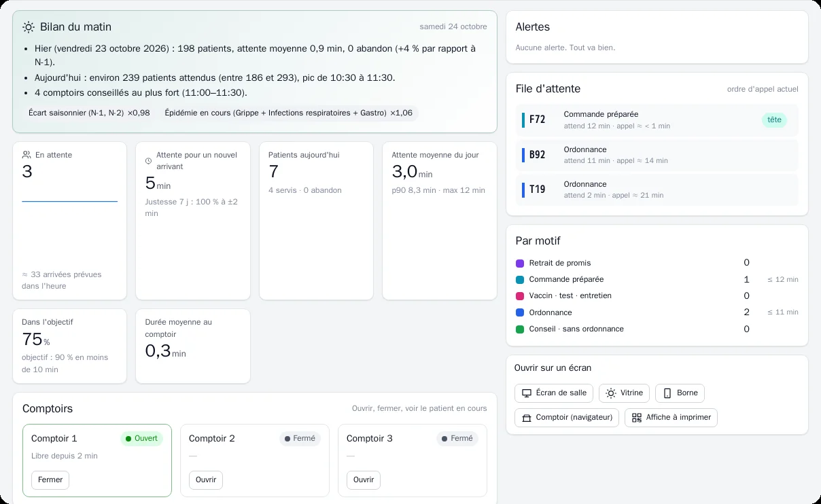Click the people icon next to En attente

click(x=27, y=155)
